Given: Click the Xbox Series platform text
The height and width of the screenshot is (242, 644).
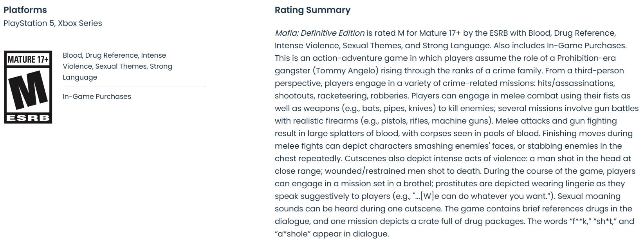Looking at the screenshot, I should (x=80, y=23).
